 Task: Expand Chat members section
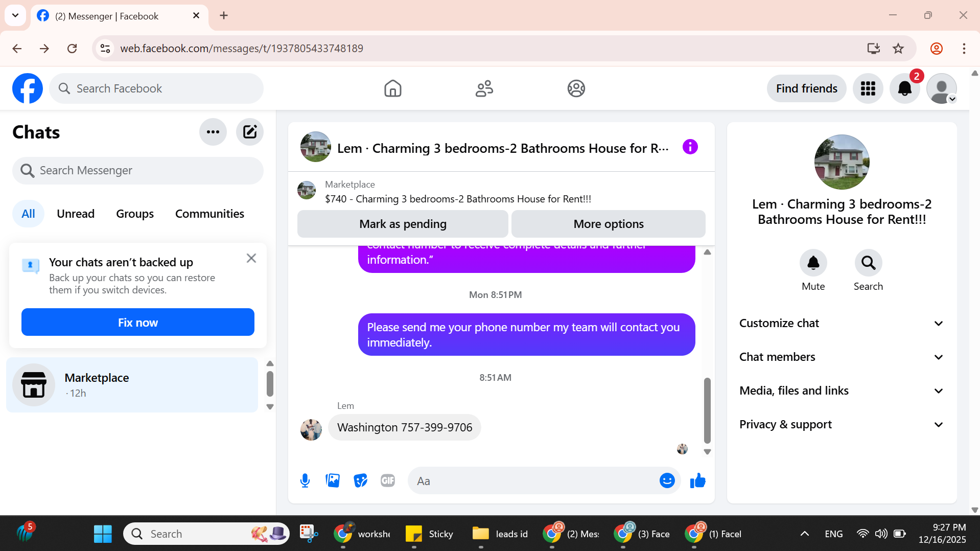[x=842, y=357]
